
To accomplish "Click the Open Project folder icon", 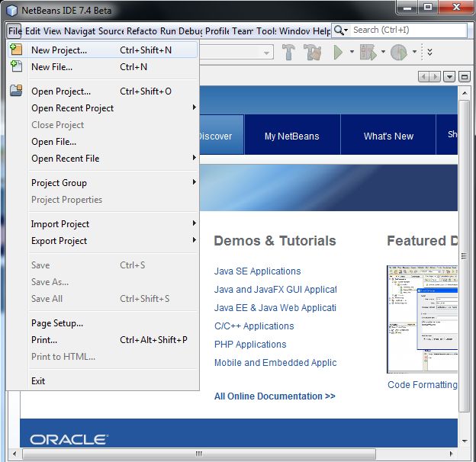I will 16,91.
